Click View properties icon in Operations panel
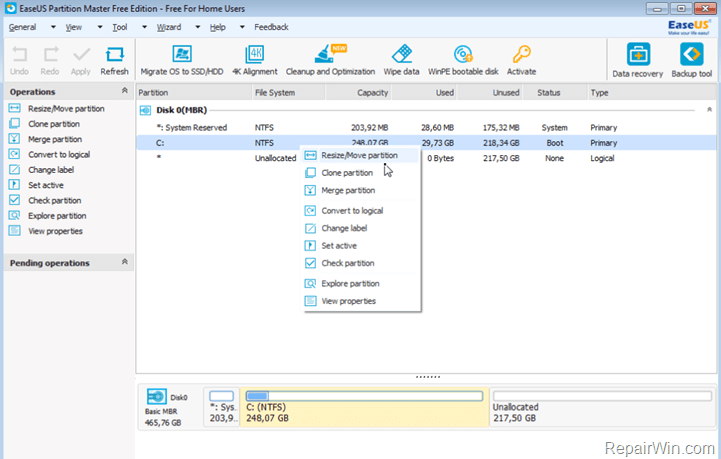This screenshot has height=459, width=721. [x=15, y=231]
